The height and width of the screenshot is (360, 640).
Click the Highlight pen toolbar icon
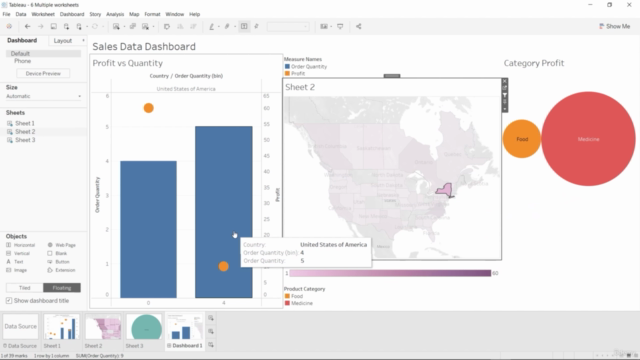(x=211, y=27)
